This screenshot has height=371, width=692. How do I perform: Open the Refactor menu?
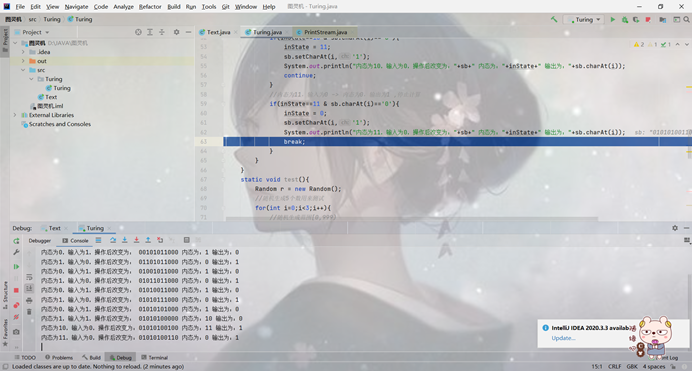coord(150,7)
